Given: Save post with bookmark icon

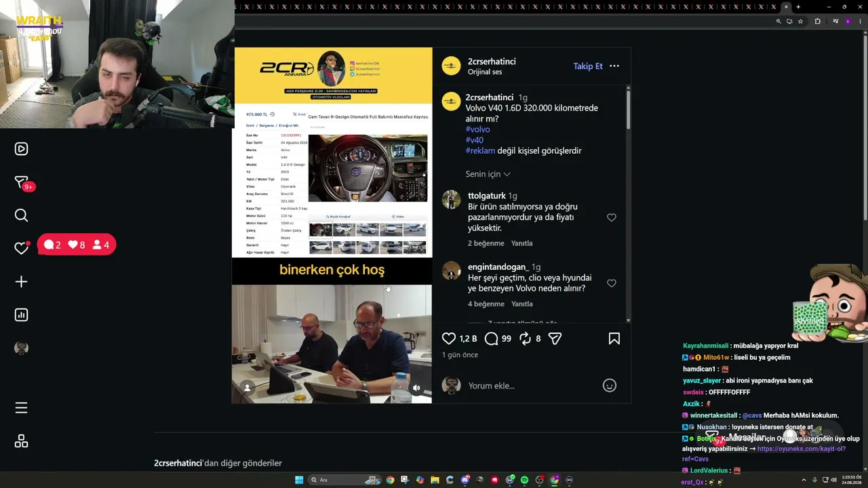Looking at the screenshot, I should click(614, 338).
